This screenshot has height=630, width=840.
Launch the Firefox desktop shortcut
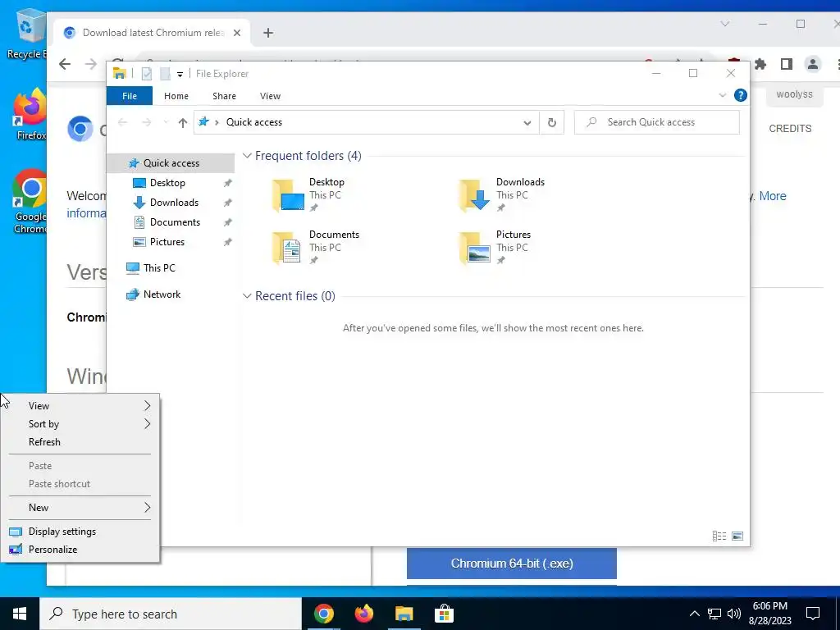(x=30, y=114)
